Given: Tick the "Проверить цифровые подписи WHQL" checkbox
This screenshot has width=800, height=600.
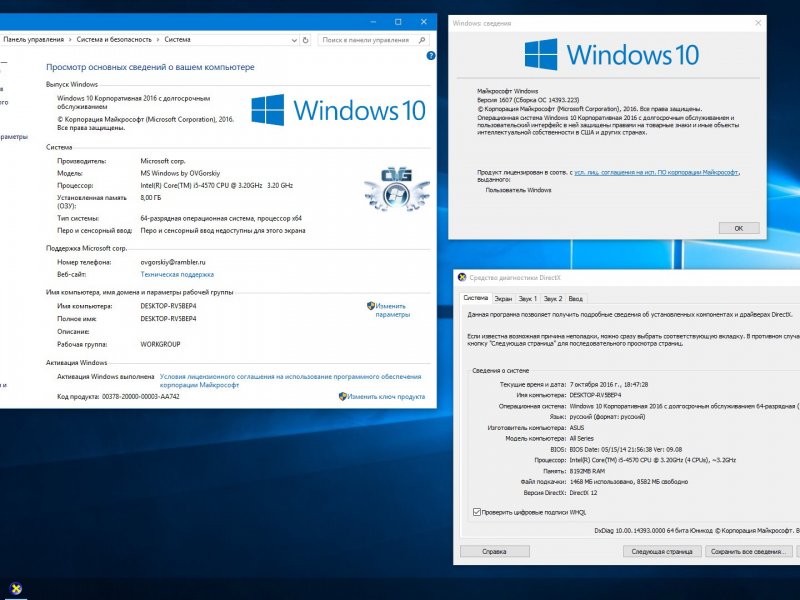Looking at the screenshot, I should (x=477, y=512).
